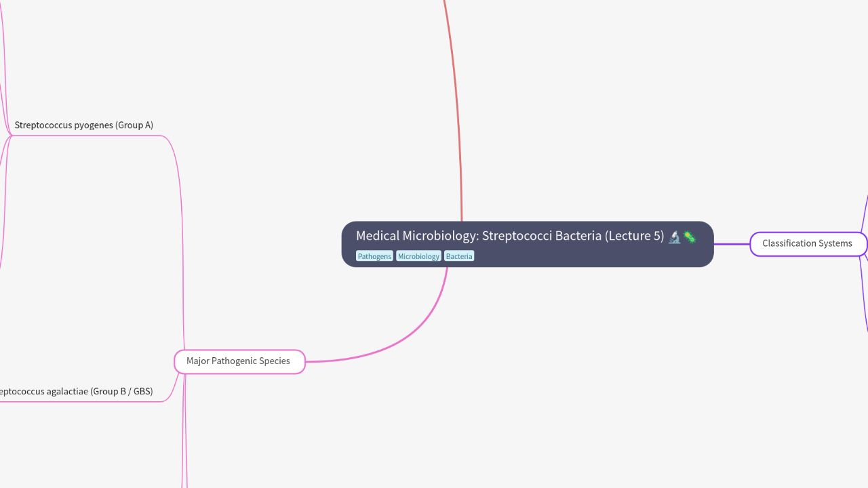Click the microbe emoji in the central topic
Screen dimensions: 868x488
click(690, 237)
